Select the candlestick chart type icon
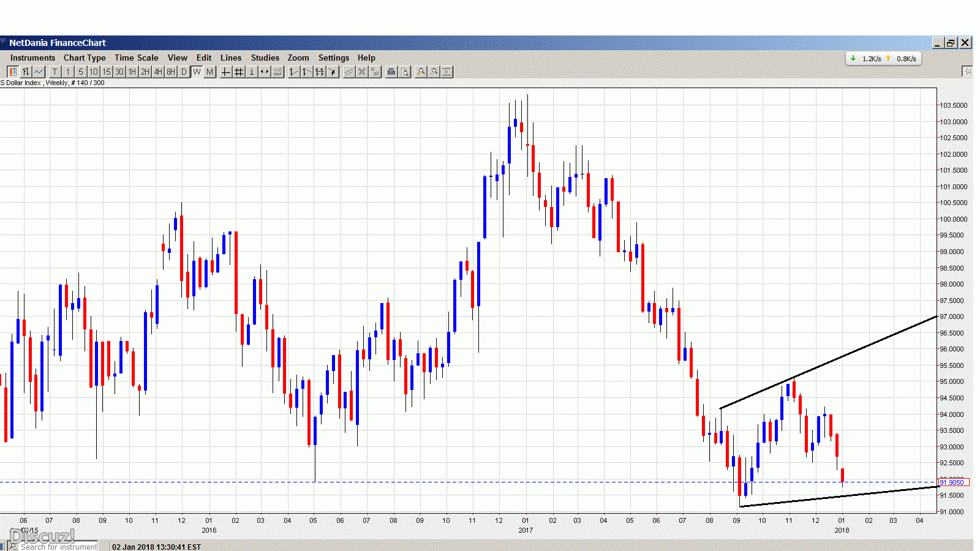 (13, 72)
